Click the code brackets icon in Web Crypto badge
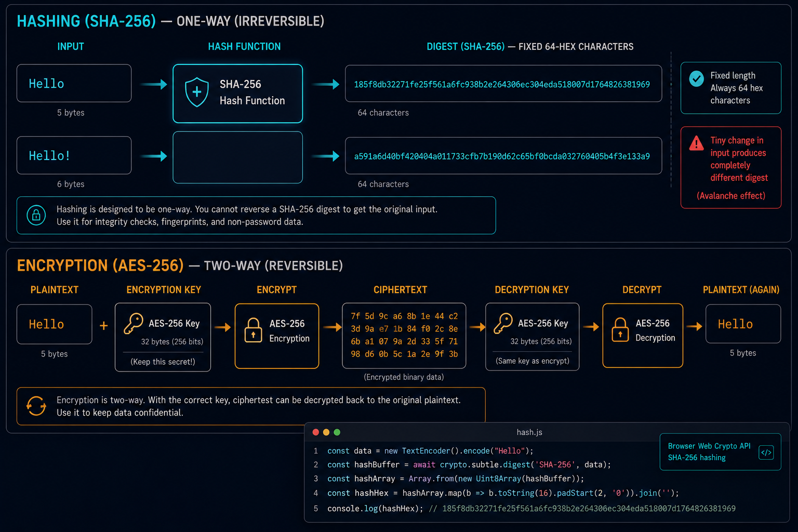This screenshot has width=798, height=532. (766, 453)
